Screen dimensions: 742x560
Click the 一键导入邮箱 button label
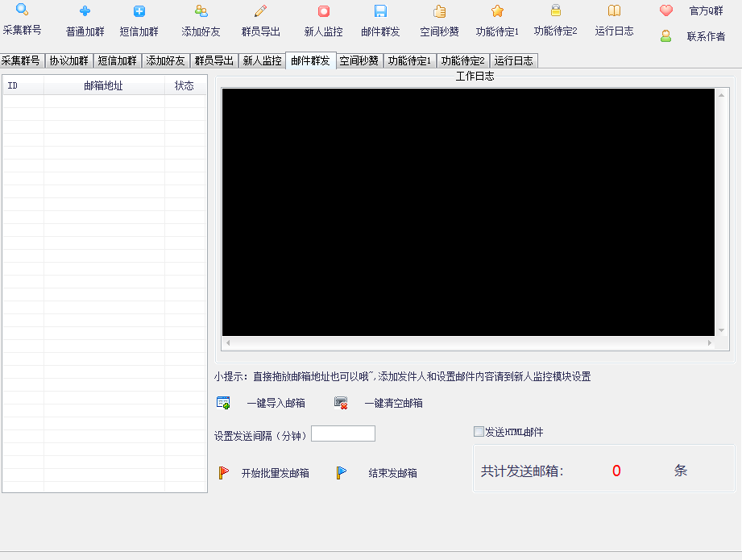(x=276, y=404)
